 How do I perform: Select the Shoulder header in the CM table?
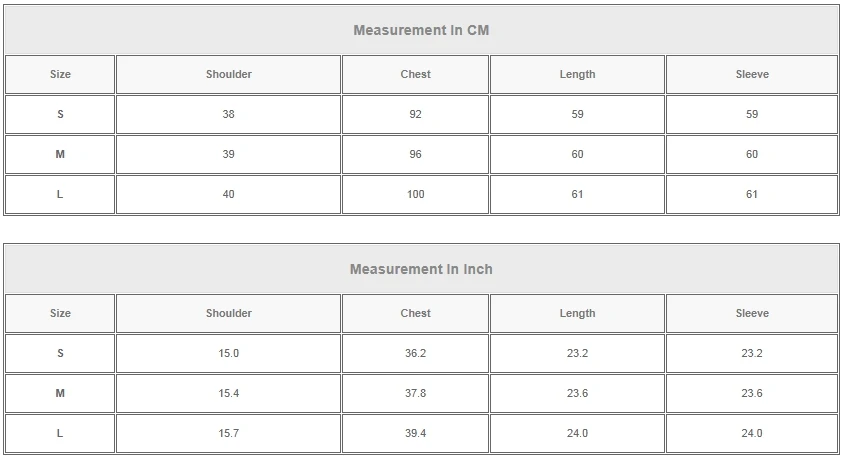click(229, 74)
